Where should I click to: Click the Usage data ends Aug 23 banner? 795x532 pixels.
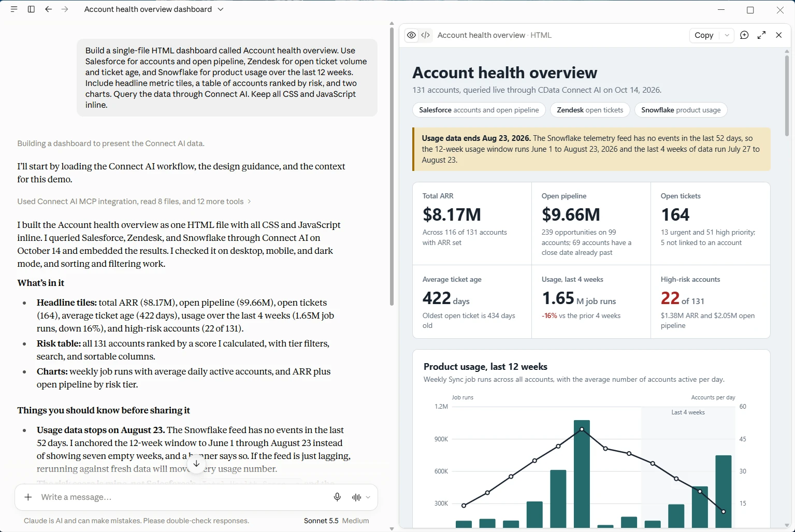coord(591,149)
